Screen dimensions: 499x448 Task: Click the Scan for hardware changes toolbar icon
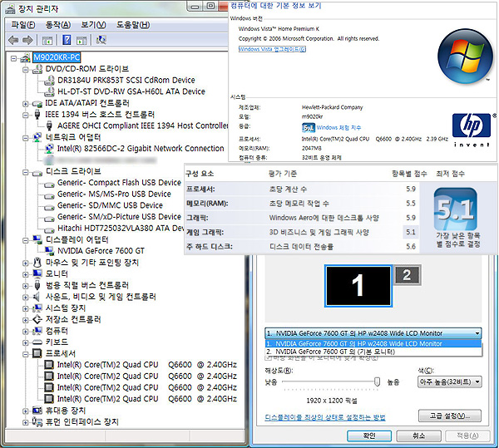[x=101, y=40]
